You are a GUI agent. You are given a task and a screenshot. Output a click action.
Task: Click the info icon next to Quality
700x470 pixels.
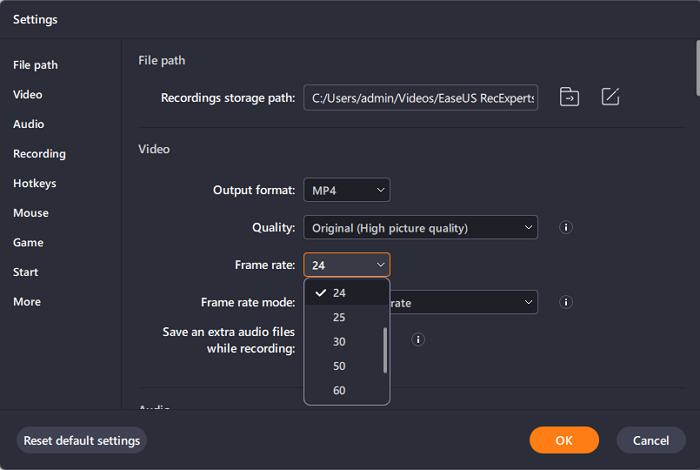(565, 228)
